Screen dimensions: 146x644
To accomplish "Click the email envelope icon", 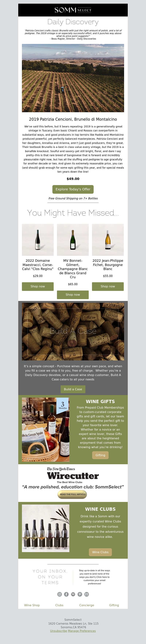I will coord(87,594).
